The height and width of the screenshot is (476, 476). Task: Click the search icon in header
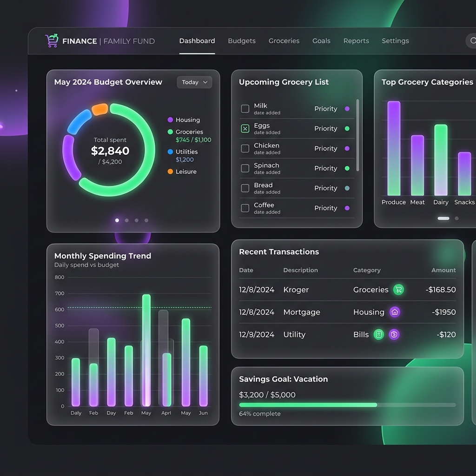[x=473, y=40]
